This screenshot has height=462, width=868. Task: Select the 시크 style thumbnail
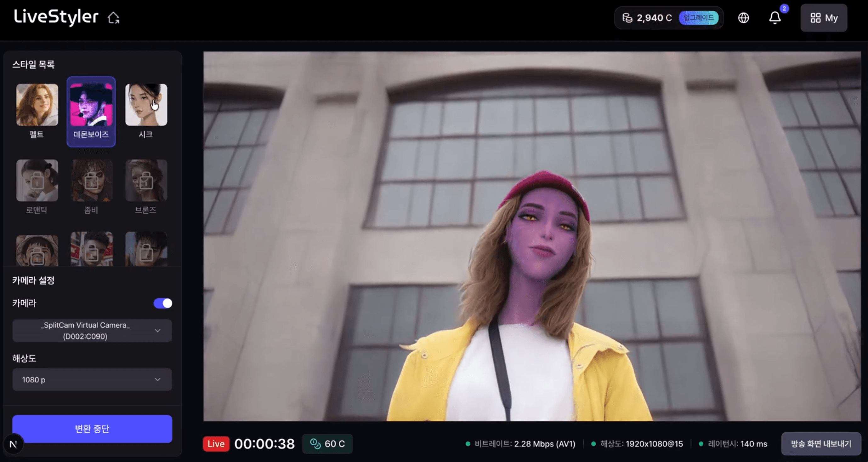coord(146,105)
